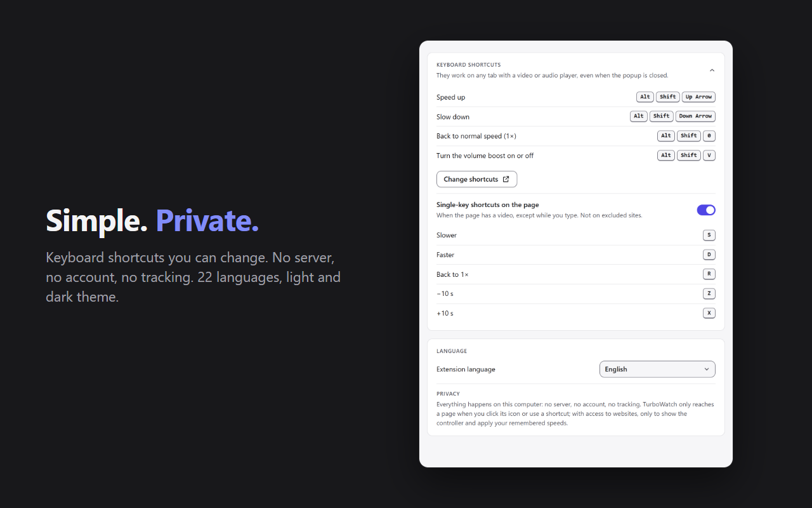Click the Change shortcuts button
The width and height of the screenshot is (812, 508).
click(x=476, y=179)
